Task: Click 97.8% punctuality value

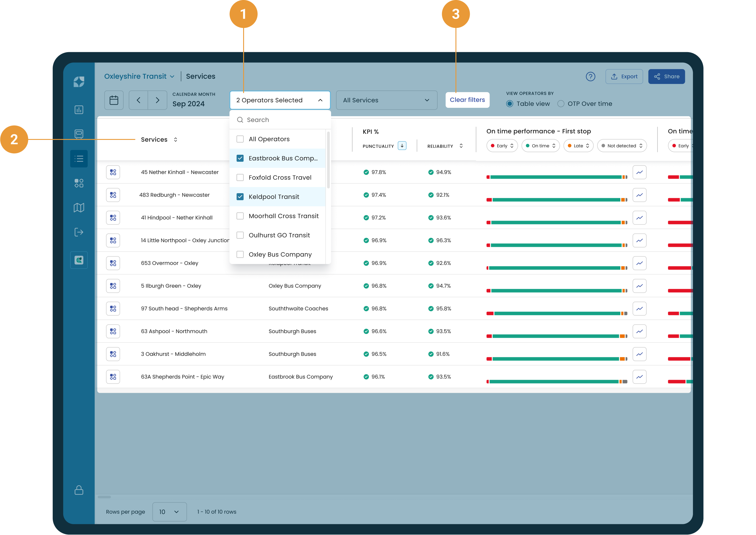Action: point(378,172)
